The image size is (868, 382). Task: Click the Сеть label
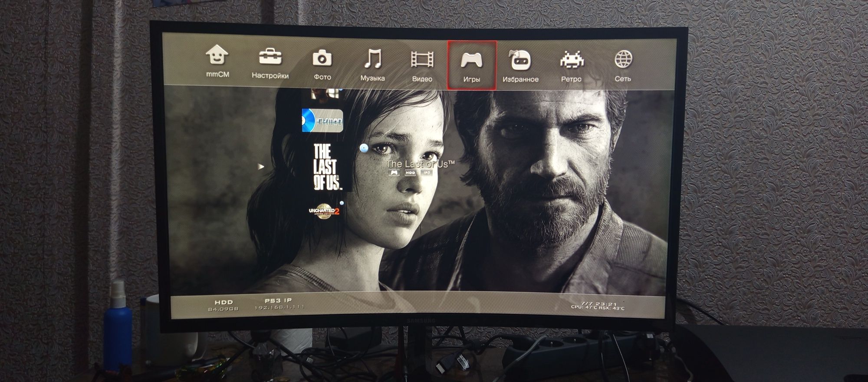[623, 79]
